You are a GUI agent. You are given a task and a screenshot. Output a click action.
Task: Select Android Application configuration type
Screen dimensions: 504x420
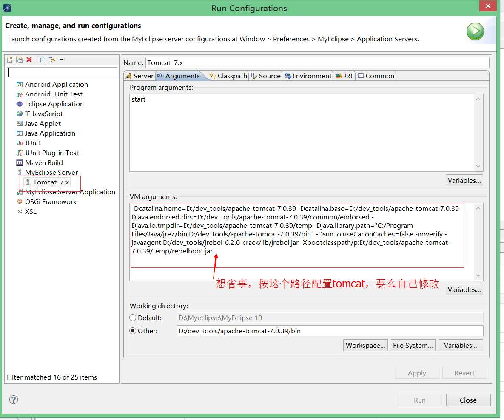[56, 85]
